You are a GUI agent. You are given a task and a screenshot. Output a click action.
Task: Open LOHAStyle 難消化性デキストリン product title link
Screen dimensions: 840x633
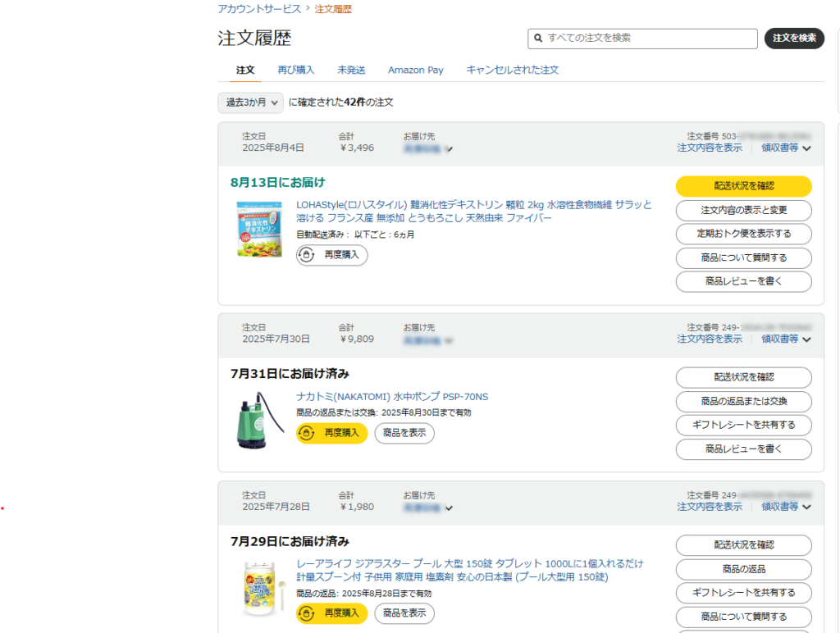(x=474, y=212)
